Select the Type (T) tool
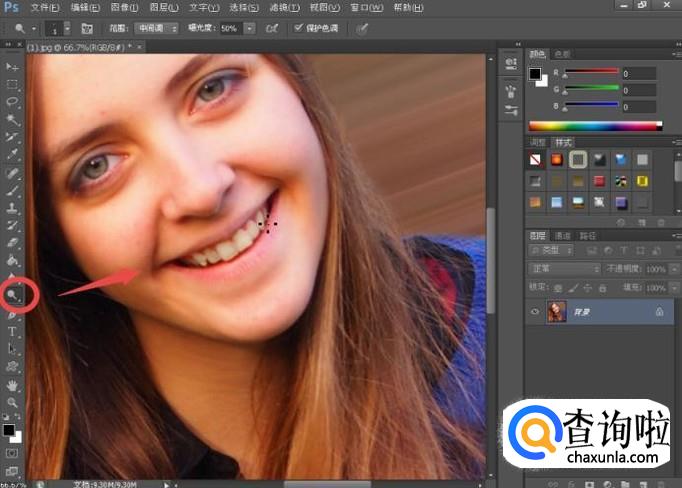Screen dimensions: 682x488 point(13,331)
